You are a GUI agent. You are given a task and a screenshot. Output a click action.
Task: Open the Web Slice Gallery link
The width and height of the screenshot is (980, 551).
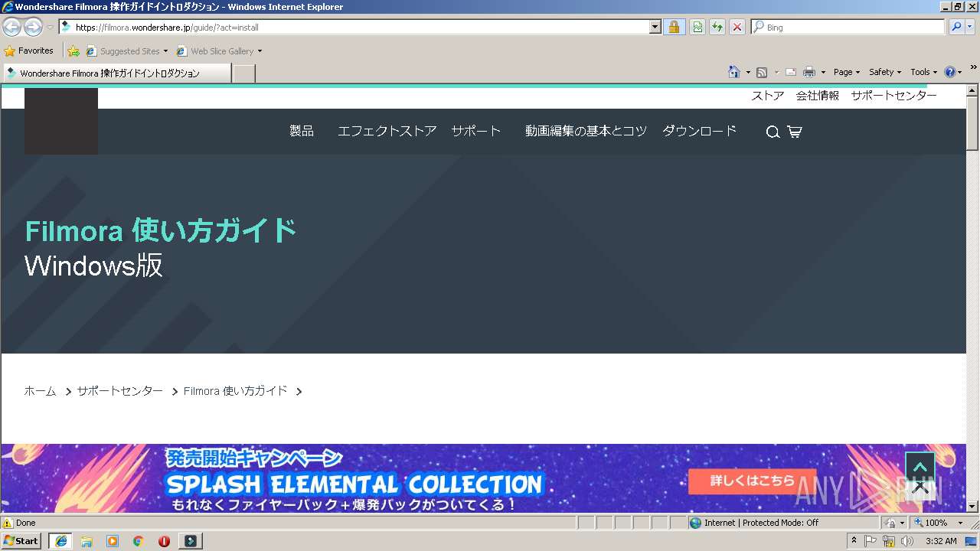(220, 51)
